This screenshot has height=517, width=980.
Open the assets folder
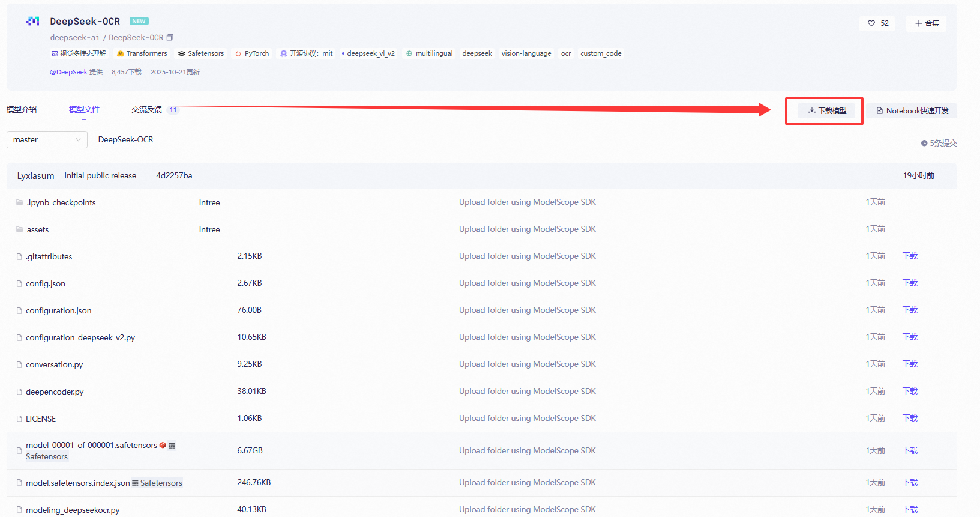click(x=38, y=229)
